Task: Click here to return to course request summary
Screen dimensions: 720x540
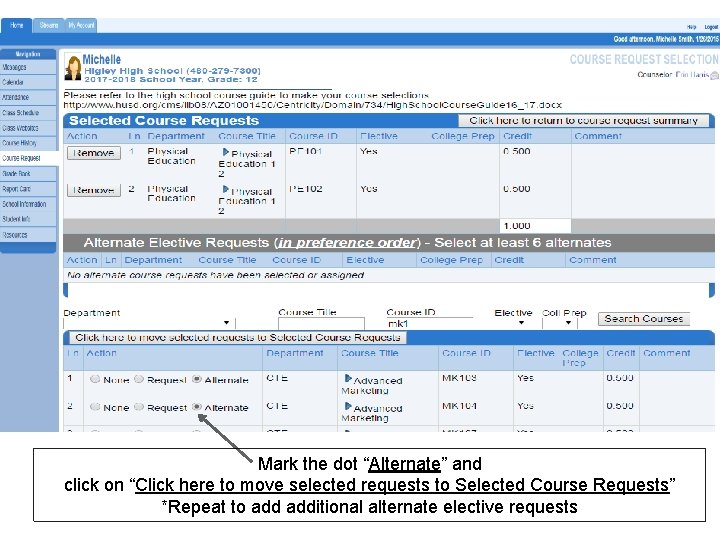Action: 583,121
